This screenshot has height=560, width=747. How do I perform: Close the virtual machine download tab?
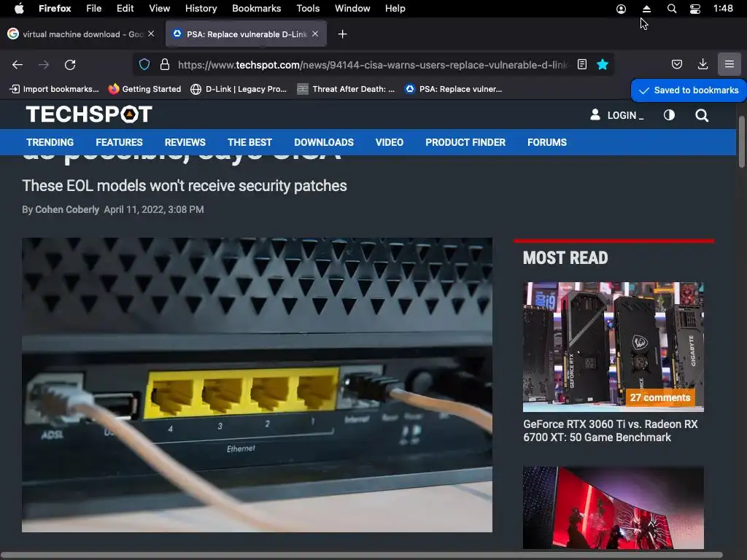[x=151, y=34]
